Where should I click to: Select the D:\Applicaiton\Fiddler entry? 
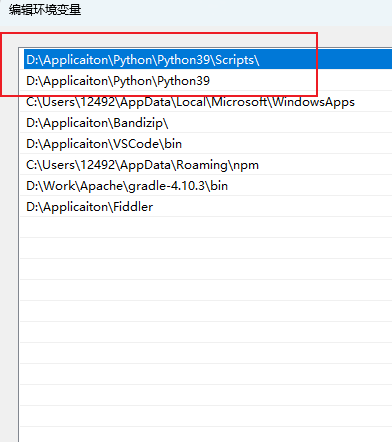pos(207,206)
